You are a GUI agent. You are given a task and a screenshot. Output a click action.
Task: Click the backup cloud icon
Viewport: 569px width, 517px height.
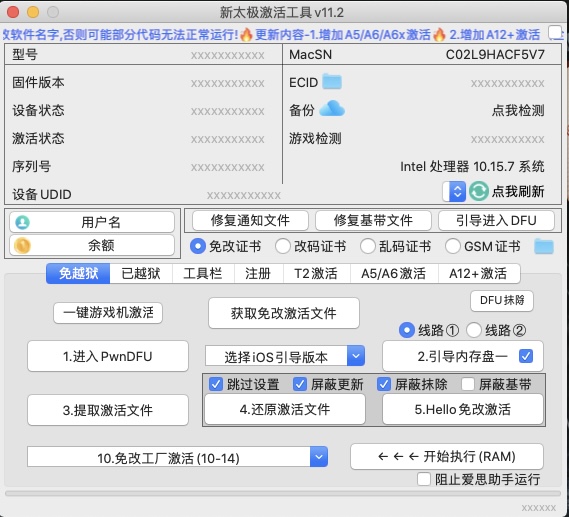tap(332, 109)
